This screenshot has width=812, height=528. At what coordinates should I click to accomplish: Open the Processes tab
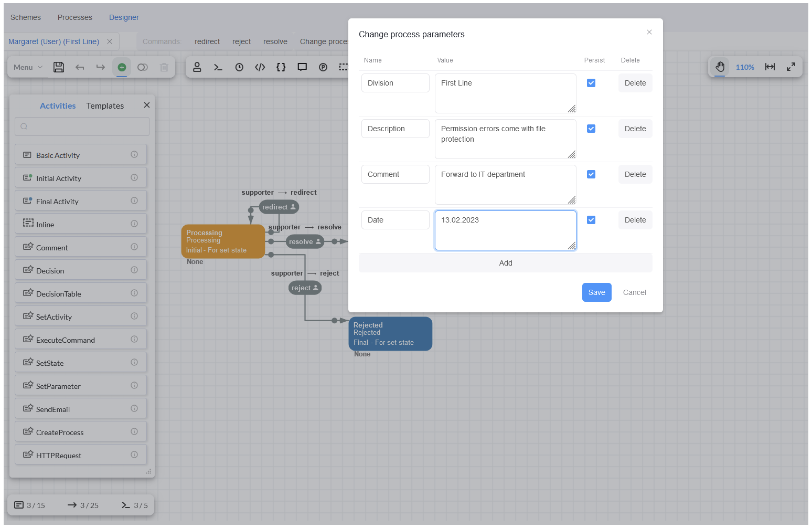[75, 17]
